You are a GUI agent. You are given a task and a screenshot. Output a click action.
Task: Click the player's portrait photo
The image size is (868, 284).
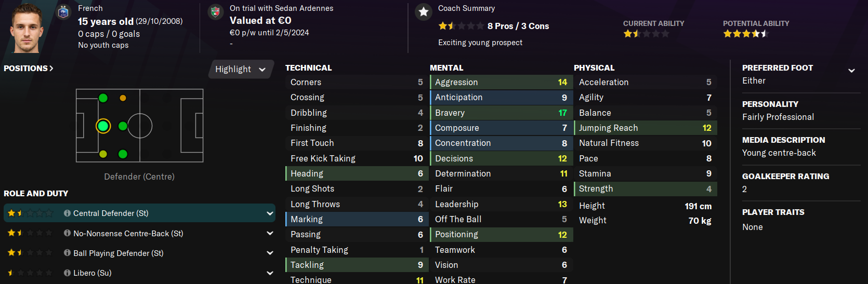[27, 29]
